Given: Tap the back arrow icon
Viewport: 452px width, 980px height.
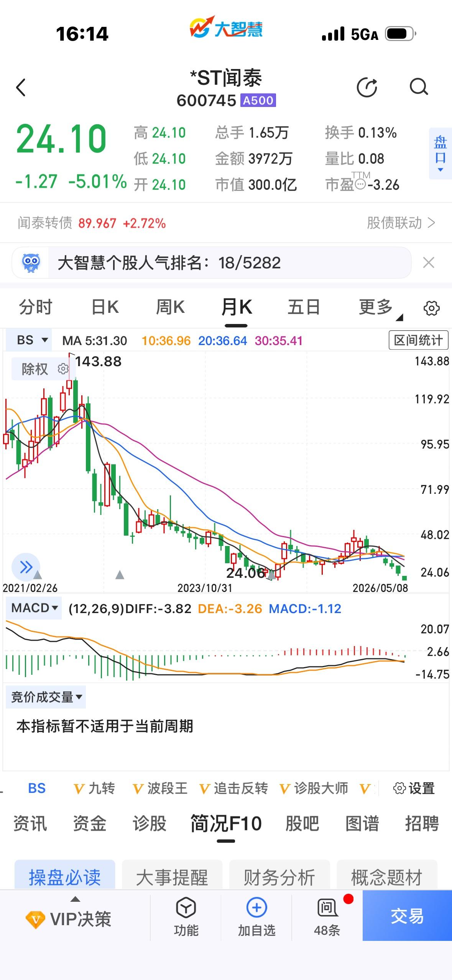Looking at the screenshot, I should pos(21,87).
